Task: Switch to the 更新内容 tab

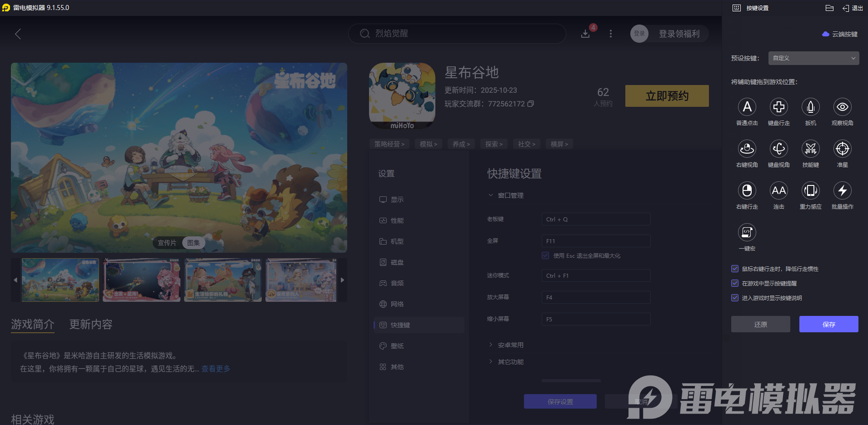Action: [90, 325]
